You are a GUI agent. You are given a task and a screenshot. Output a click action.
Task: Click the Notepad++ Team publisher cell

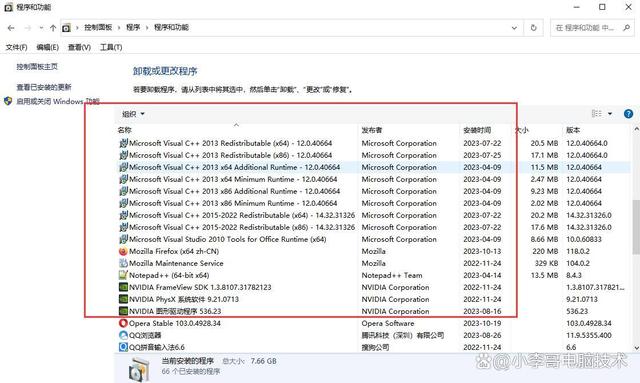coord(392,275)
